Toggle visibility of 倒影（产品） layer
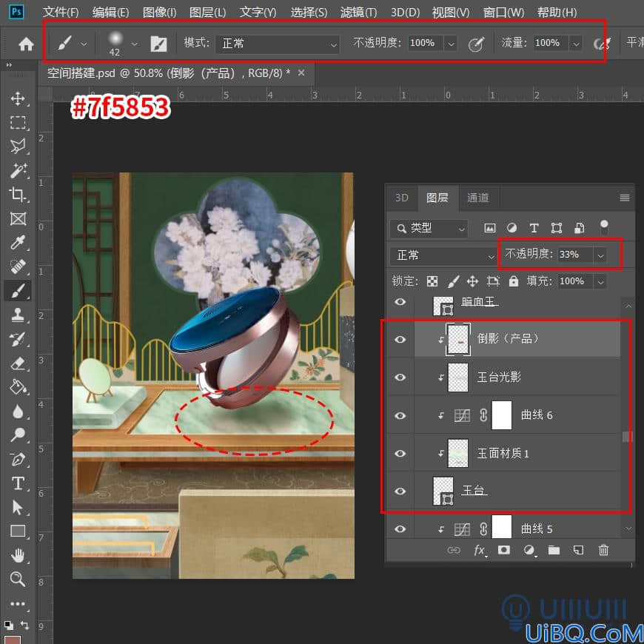Viewport: 644px width, 644px height. click(x=400, y=339)
